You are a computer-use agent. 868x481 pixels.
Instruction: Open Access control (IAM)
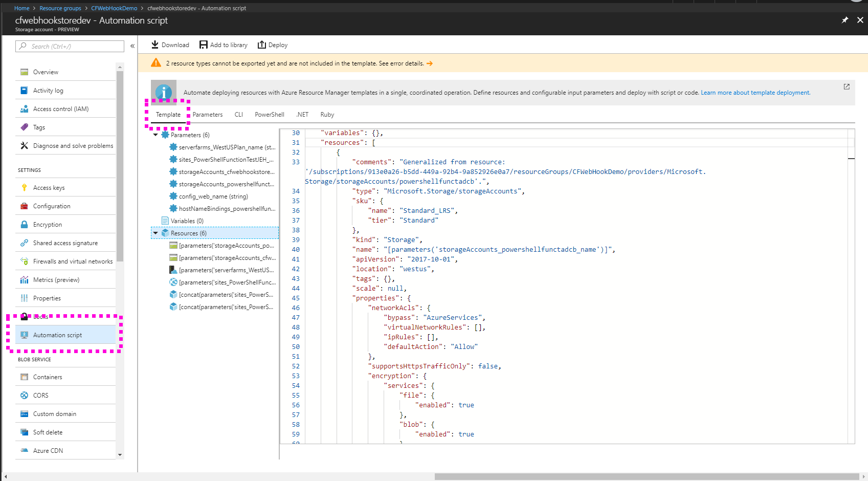65,109
